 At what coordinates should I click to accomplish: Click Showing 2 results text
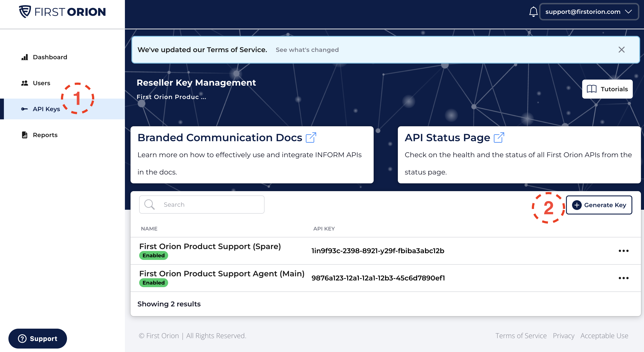pos(169,304)
